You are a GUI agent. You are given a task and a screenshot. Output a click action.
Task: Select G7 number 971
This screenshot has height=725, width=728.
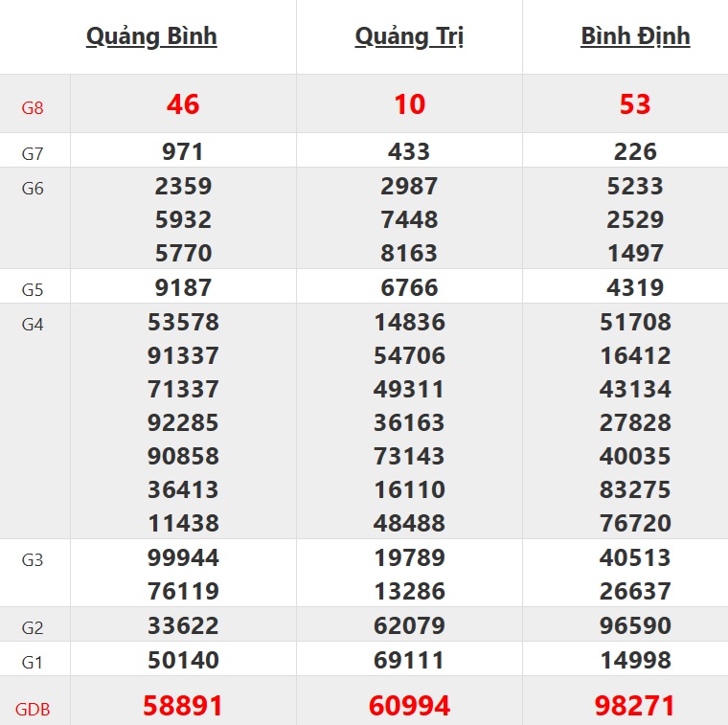183,151
